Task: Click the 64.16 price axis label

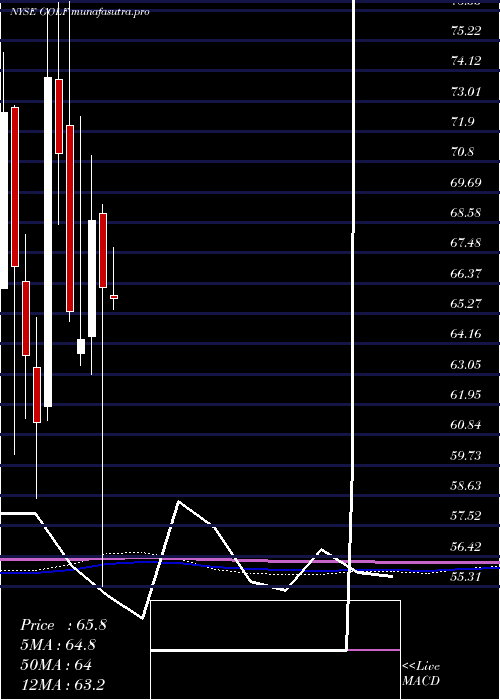Action: (x=466, y=334)
